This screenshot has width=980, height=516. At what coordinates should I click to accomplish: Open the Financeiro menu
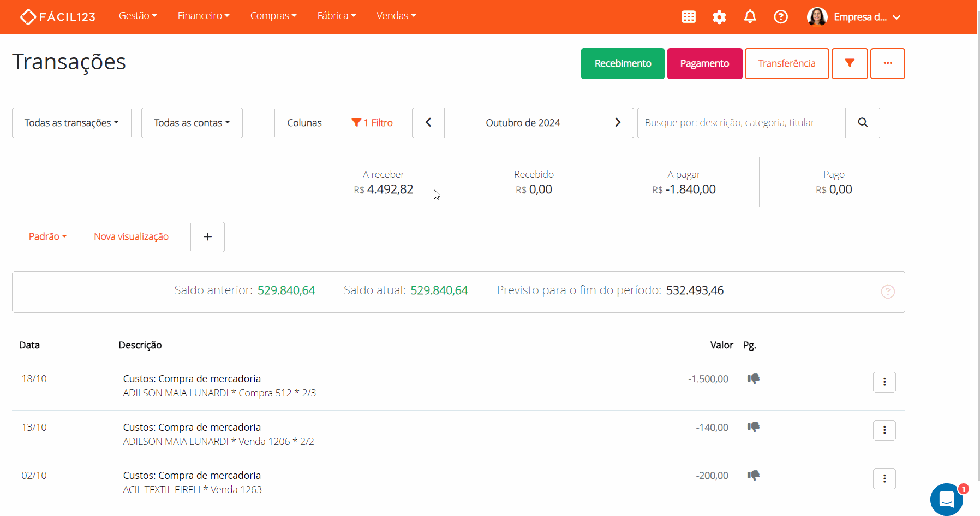point(204,16)
